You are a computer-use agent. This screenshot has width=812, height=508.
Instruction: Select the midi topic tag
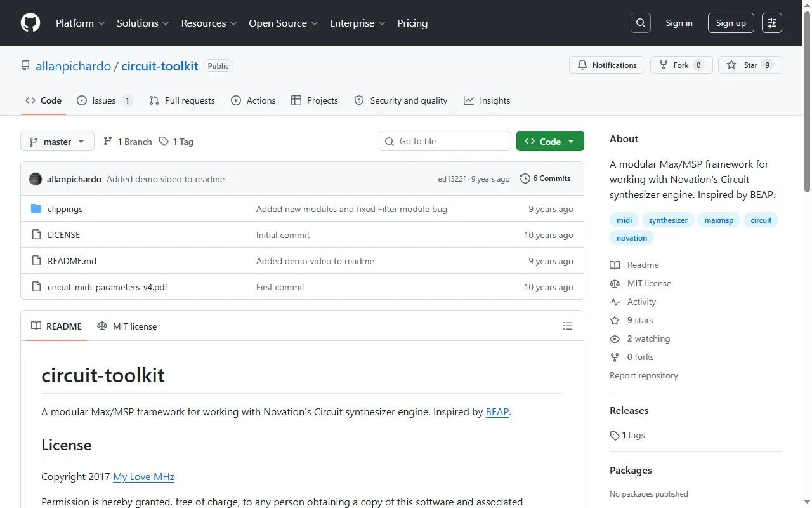click(x=624, y=220)
